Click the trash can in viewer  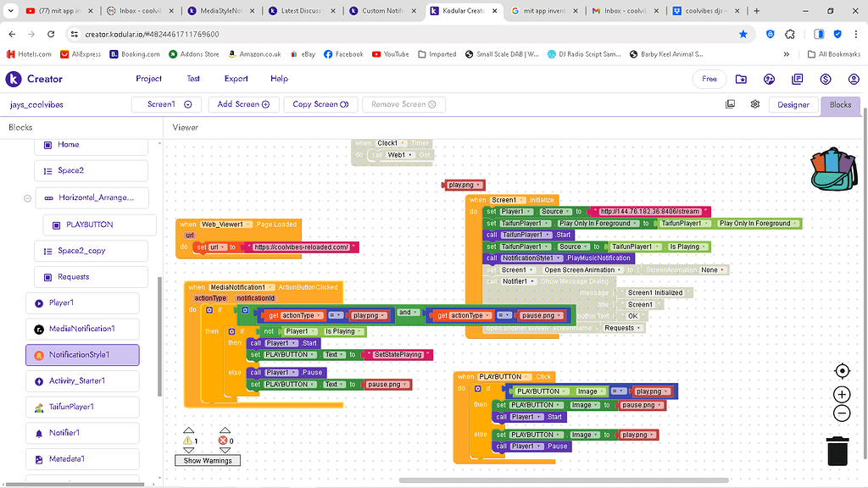pos(837,450)
